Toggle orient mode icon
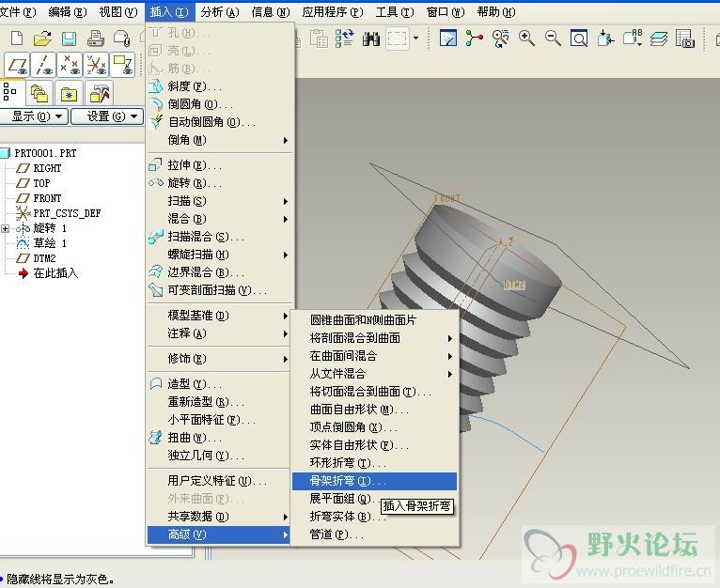The width and height of the screenshot is (720, 588). (500, 39)
